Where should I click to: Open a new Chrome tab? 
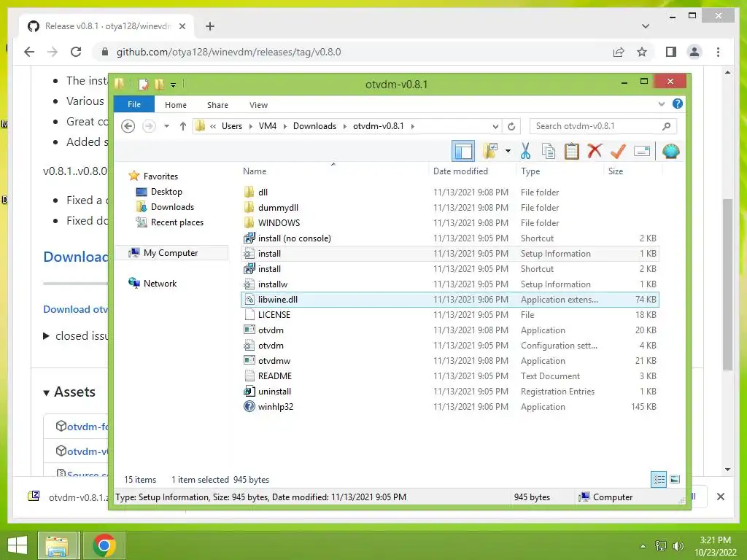tap(210, 26)
